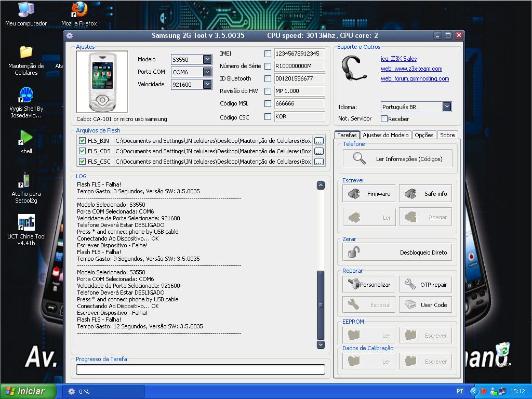Click the Safe info button
The width and height of the screenshot is (532, 399).
425,194
